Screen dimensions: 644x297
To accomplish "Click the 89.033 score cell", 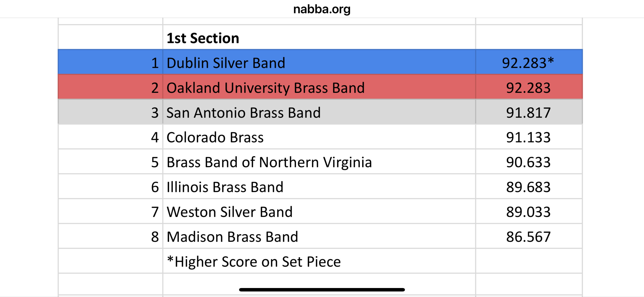I will click(x=529, y=211).
